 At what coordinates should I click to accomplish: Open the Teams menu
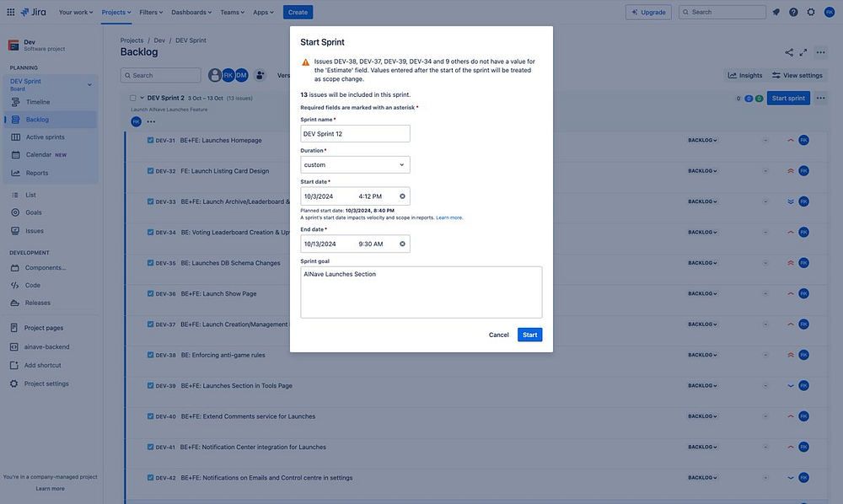(233, 12)
